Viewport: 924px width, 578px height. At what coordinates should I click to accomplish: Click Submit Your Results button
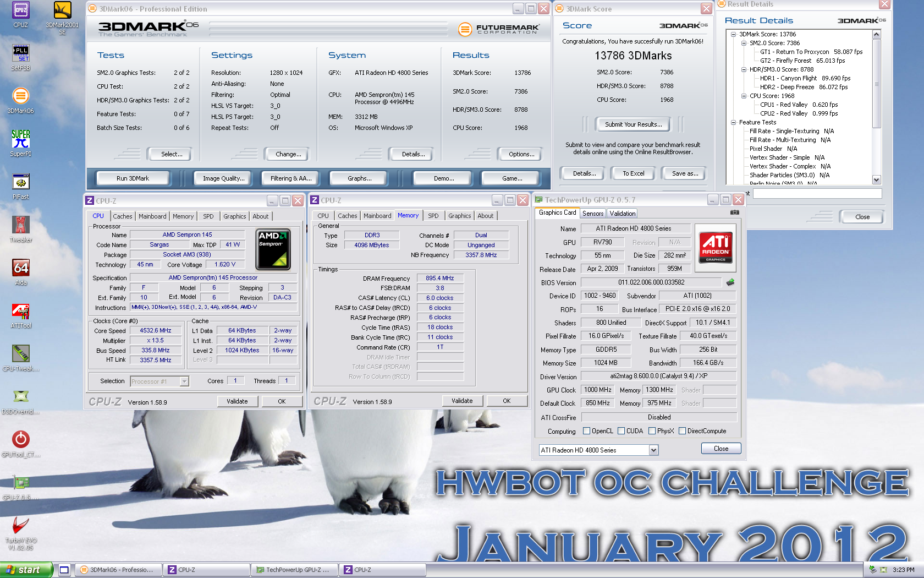click(634, 124)
